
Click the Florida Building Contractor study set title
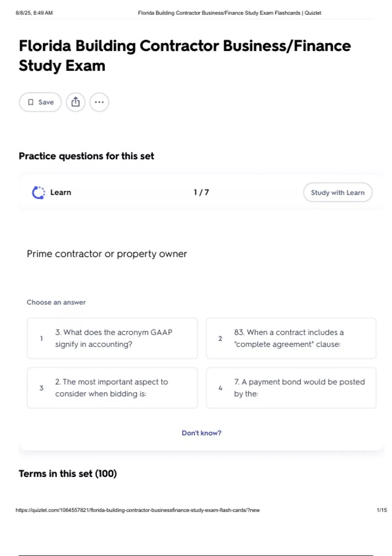pyautogui.click(x=185, y=56)
